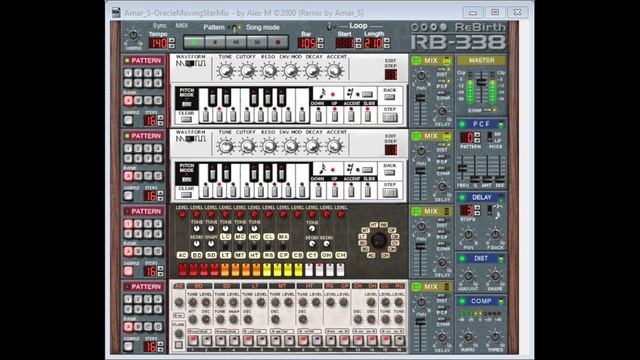640x360 pixels.
Task: Toggle the last white step key on the 808
Action: click(340, 270)
